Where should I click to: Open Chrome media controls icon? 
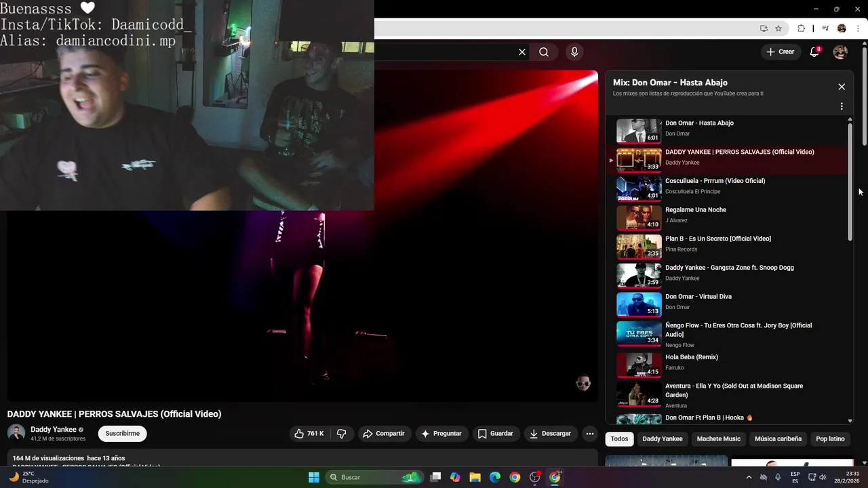point(825,28)
